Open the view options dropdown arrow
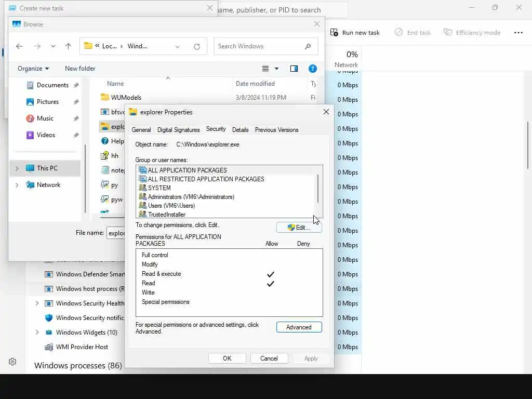The height and width of the screenshot is (399, 532). pos(276,69)
